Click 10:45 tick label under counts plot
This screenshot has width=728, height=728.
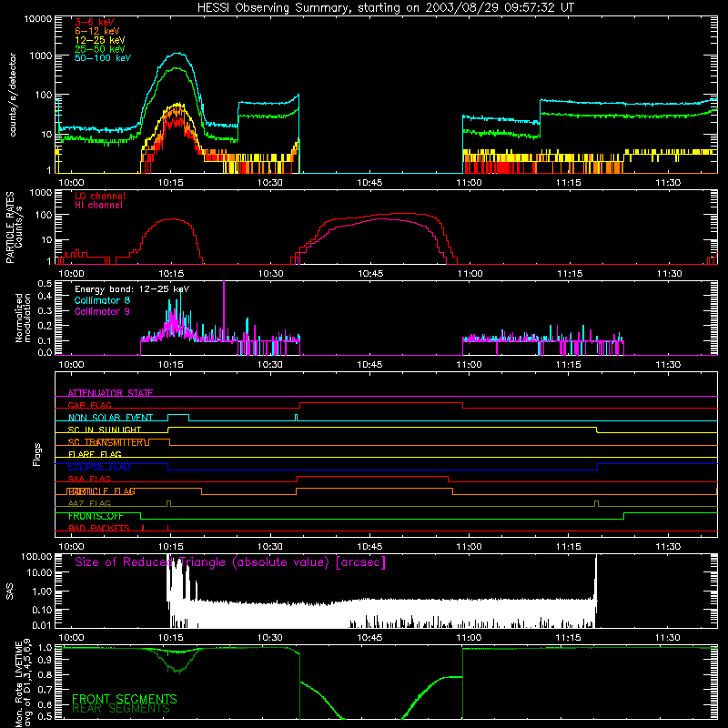click(x=369, y=183)
